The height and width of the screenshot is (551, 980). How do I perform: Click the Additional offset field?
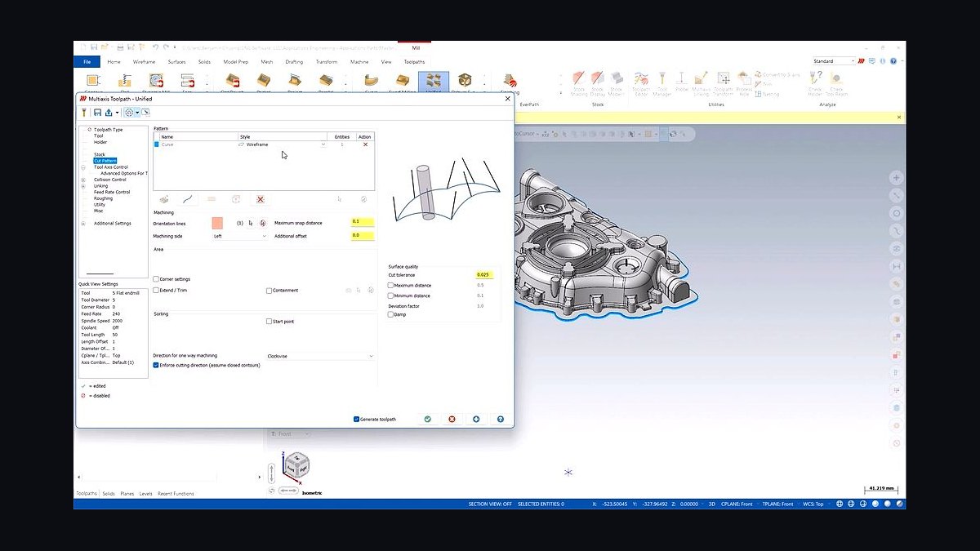[x=363, y=235]
